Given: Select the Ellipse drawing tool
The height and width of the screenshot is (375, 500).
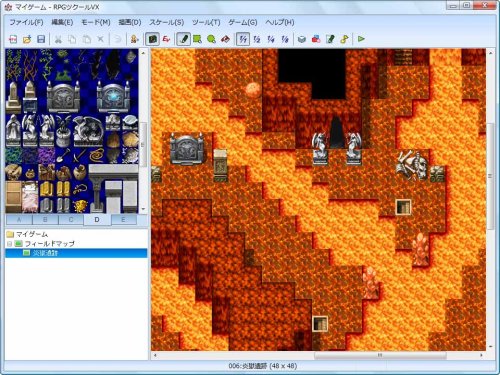Looking at the screenshot, I should tap(211, 39).
